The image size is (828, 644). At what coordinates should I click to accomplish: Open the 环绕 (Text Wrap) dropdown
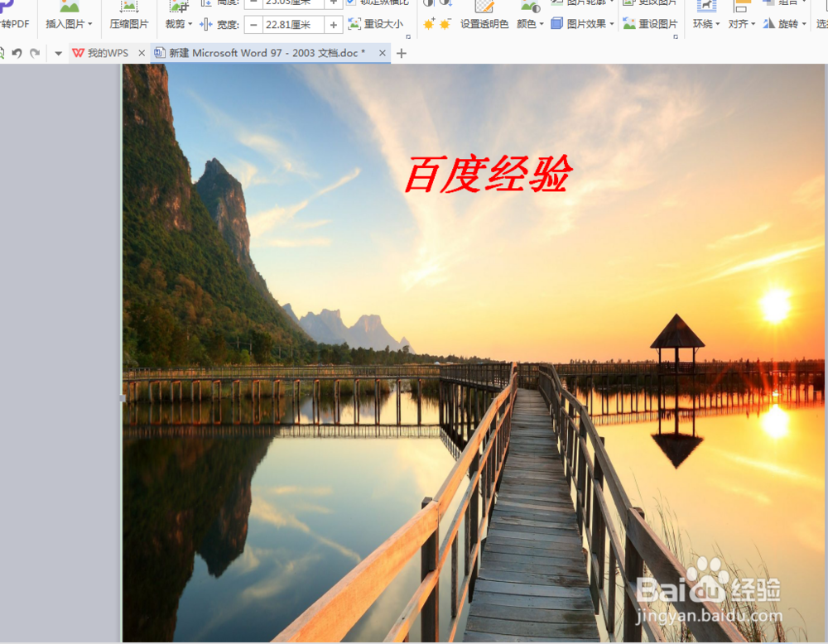click(704, 22)
